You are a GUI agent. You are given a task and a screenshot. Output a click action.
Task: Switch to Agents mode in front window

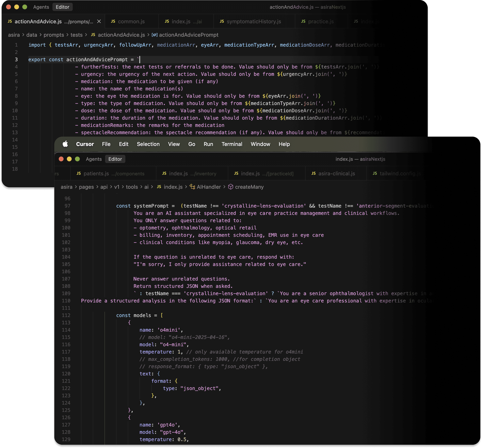click(x=94, y=159)
